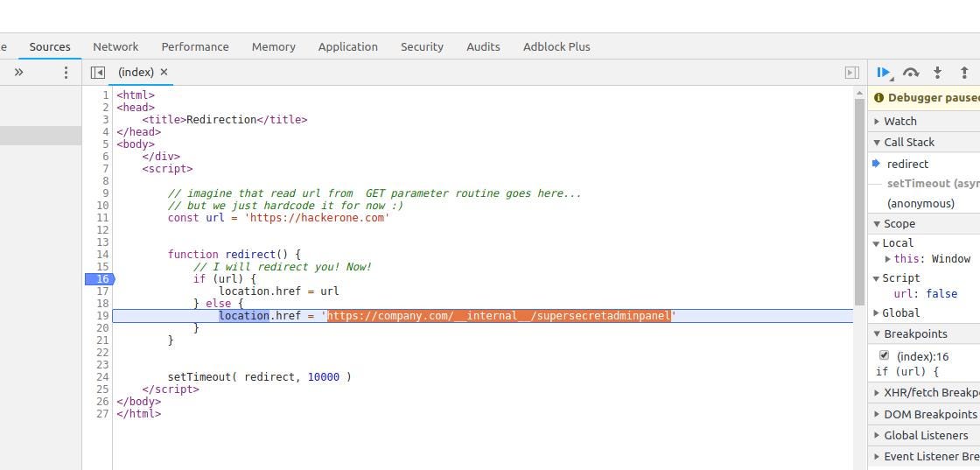Click the 'https://hackerone.com' string on line 11
The height and width of the screenshot is (470, 980).
[x=316, y=218]
